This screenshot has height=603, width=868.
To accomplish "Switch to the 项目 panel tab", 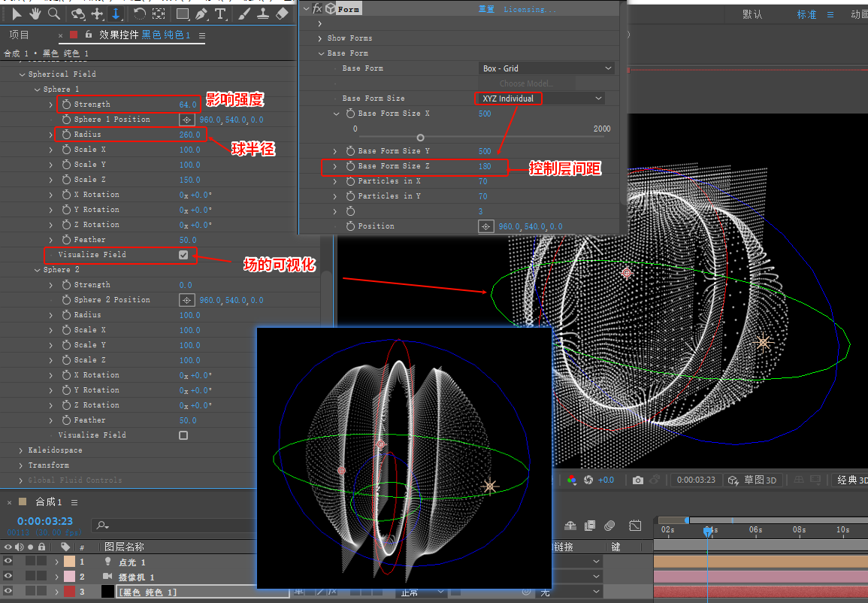I will point(20,35).
